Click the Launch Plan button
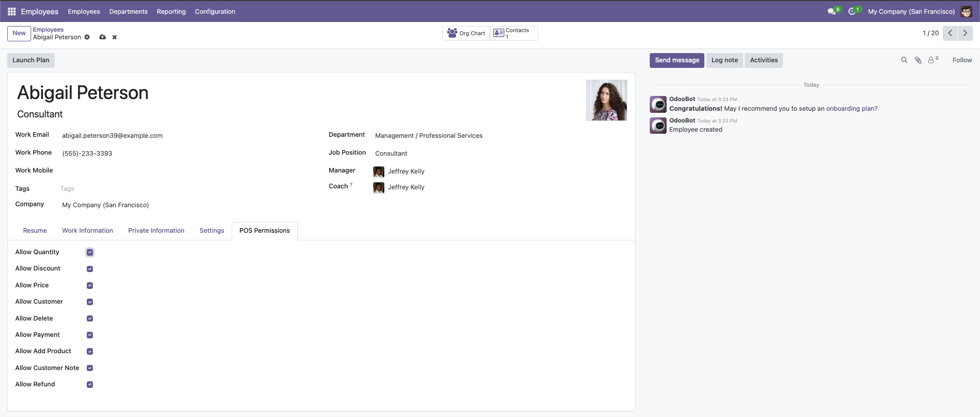Image resolution: width=980 pixels, height=417 pixels. pos(31,60)
